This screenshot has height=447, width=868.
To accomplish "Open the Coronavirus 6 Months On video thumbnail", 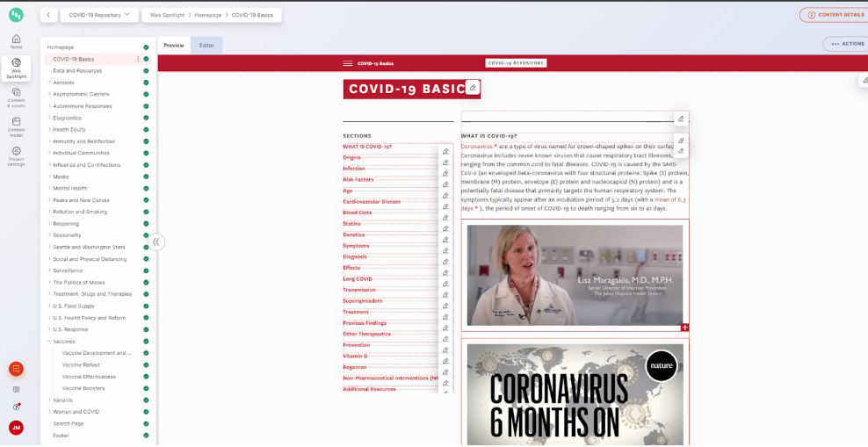I will [x=575, y=394].
